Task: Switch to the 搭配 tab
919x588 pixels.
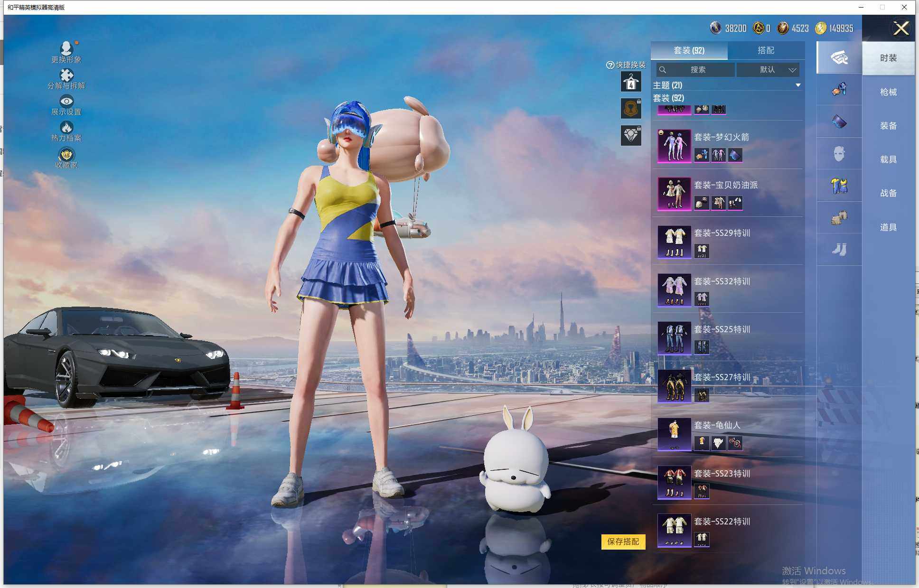Action: click(765, 50)
